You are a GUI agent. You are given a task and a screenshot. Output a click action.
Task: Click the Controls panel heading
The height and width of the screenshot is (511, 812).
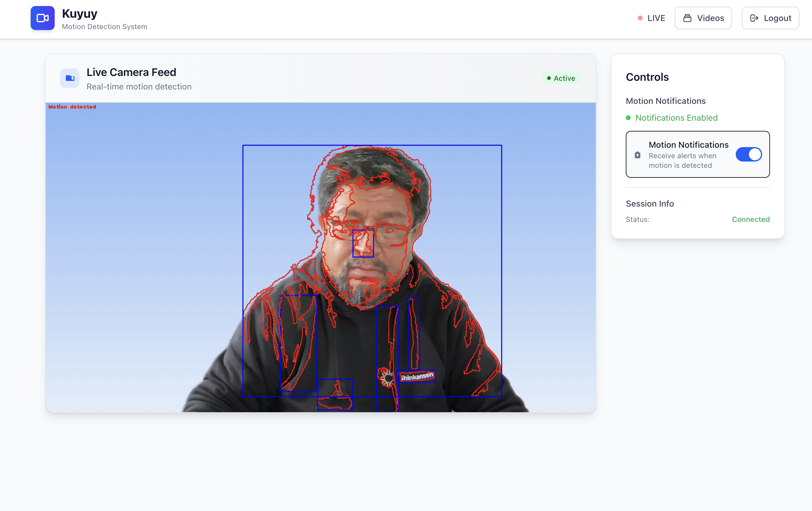647,77
